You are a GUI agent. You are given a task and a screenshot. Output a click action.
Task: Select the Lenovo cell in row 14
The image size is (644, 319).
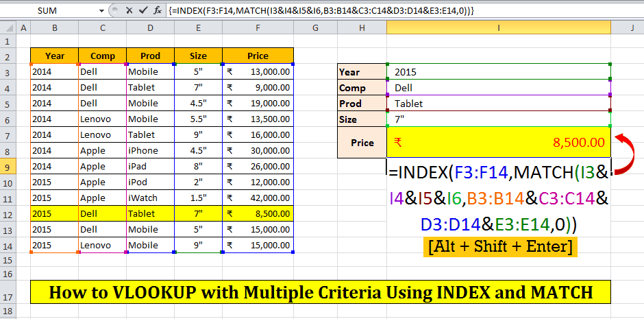[x=102, y=246]
